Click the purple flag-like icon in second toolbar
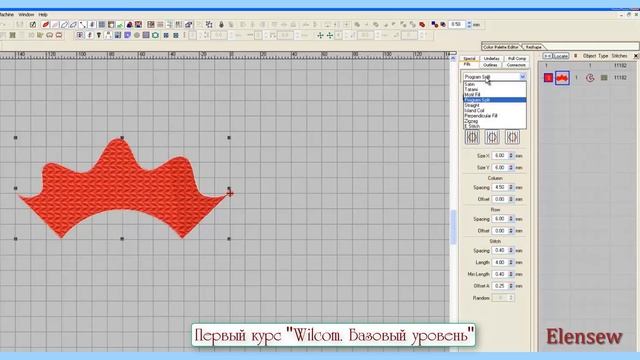This screenshot has width=640, height=360. coord(127,36)
